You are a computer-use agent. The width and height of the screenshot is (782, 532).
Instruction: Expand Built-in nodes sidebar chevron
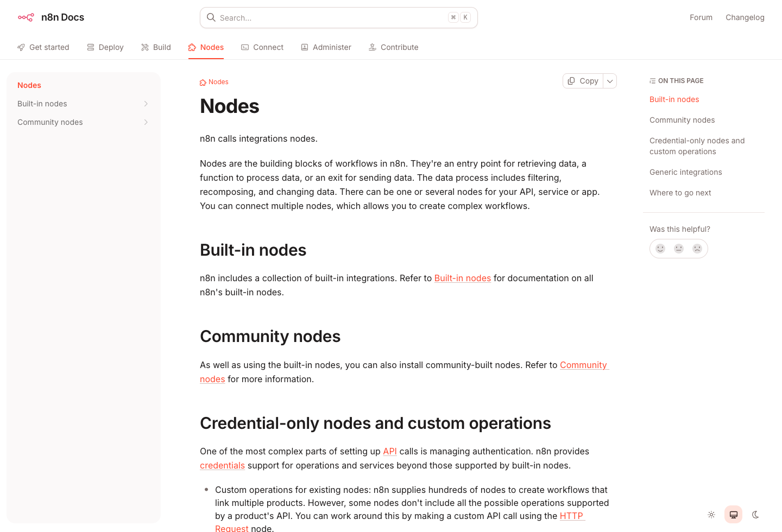point(146,104)
